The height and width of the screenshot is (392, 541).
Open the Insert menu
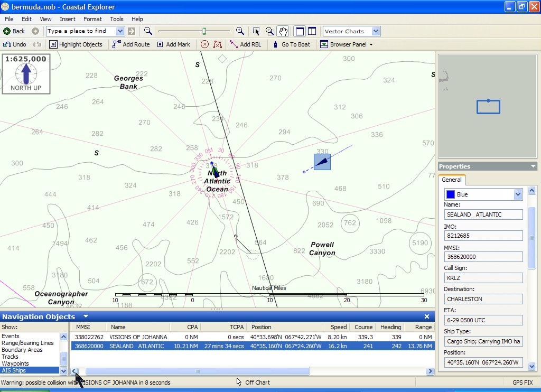point(67,19)
